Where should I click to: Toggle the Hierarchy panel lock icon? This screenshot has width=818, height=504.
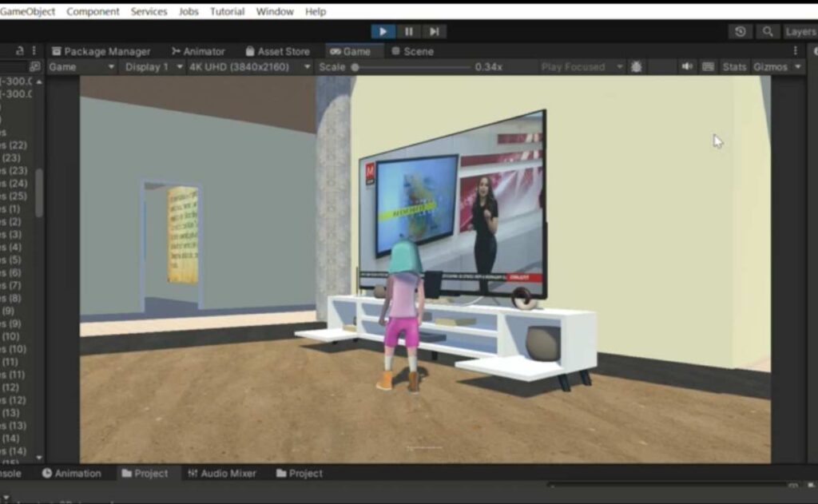coord(19,50)
